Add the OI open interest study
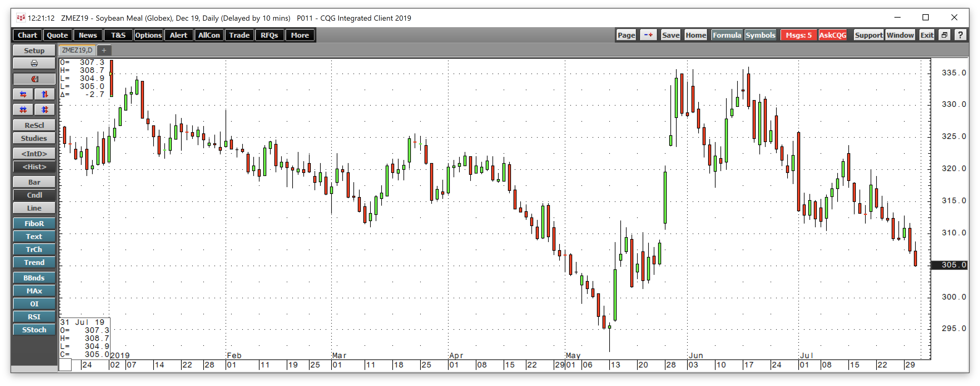This screenshot has height=386, width=980. [x=34, y=304]
